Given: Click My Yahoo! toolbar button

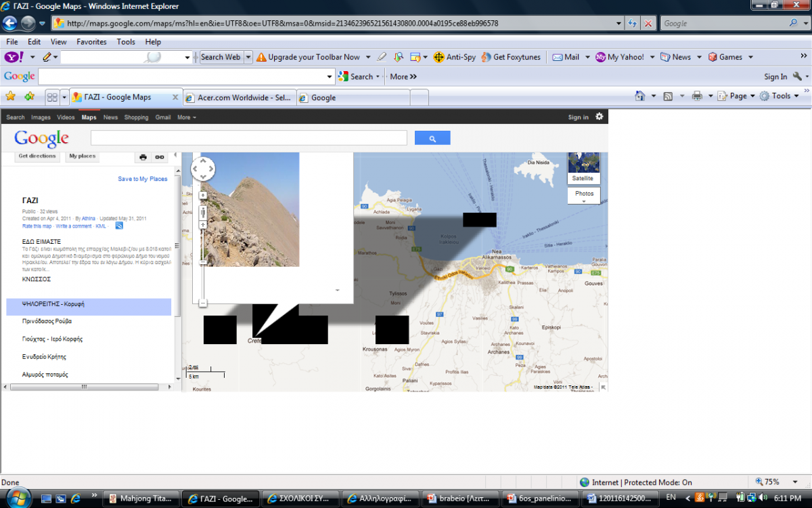Looking at the screenshot, I should [621, 57].
